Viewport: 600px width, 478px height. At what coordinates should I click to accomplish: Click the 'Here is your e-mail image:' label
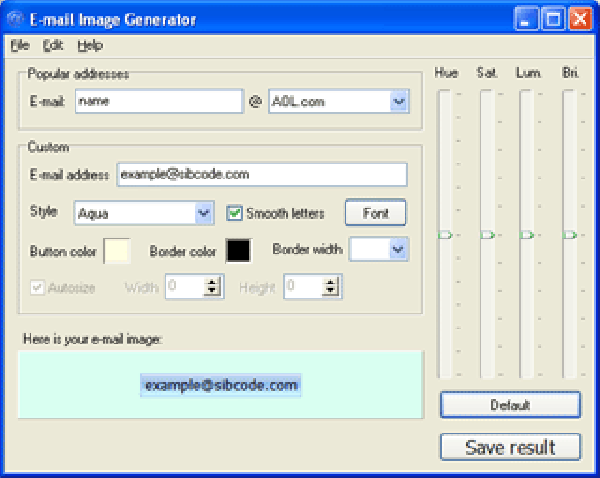coord(93,339)
